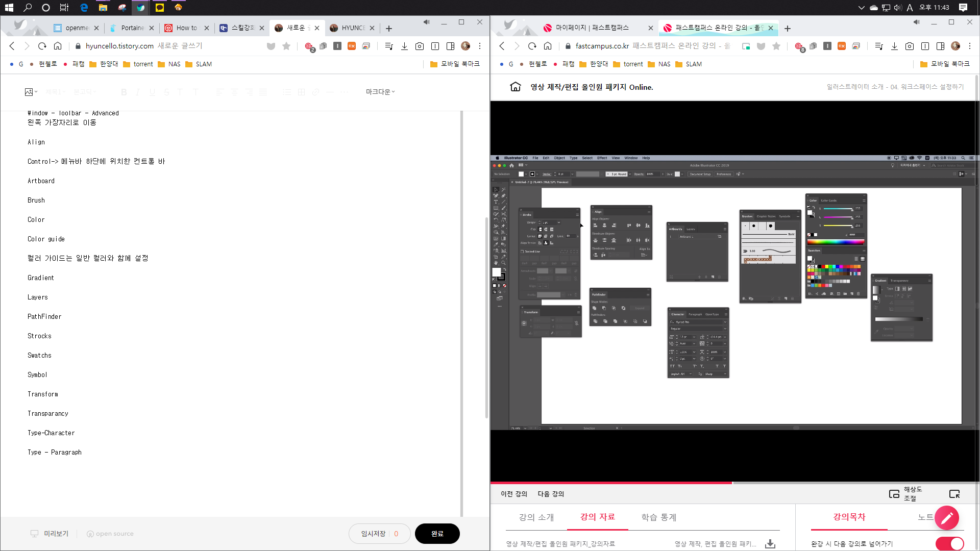Click reload in the fastcampus browser

532,46
